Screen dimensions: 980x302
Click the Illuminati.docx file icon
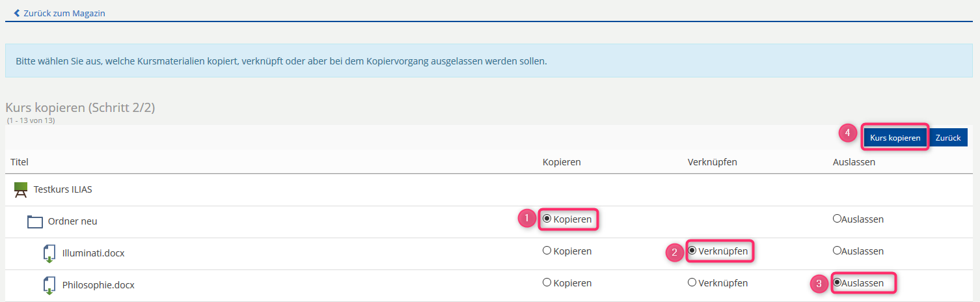(x=49, y=253)
